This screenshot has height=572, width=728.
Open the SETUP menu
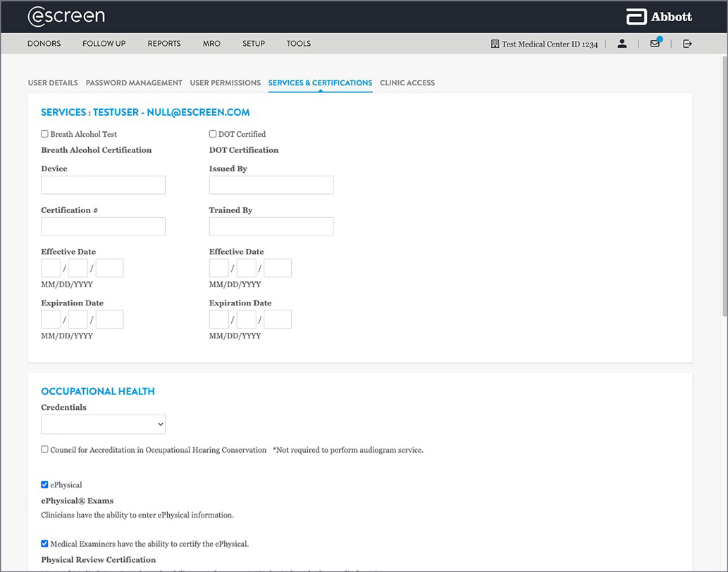click(x=254, y=44)
